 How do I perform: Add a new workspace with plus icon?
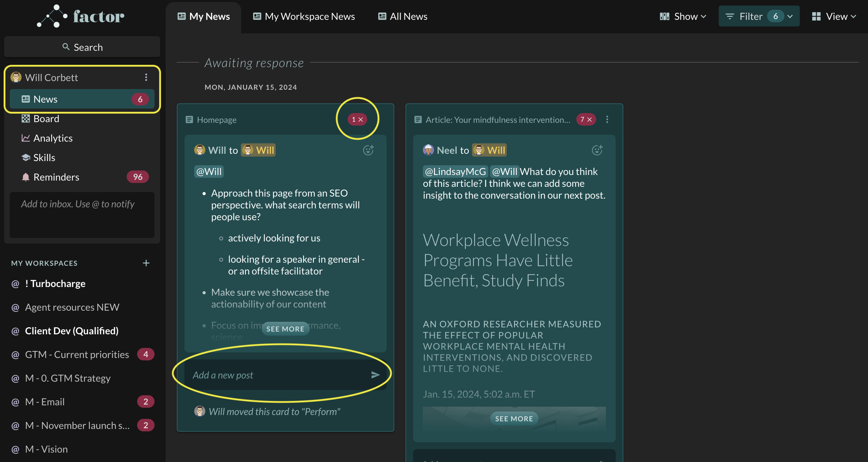point(146,263)
